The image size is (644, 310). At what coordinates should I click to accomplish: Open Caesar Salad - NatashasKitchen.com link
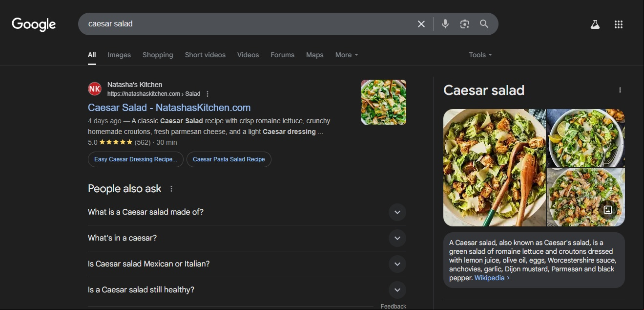tap(169, 108)
